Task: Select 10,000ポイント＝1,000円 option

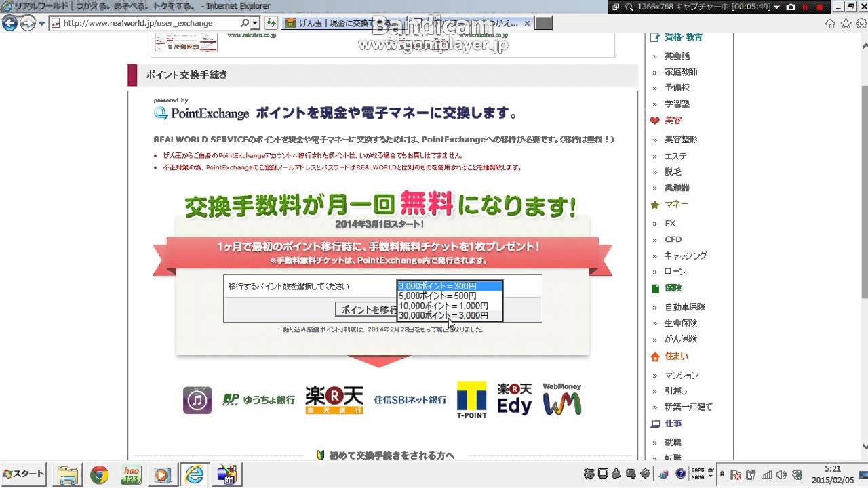Action: coord(450,306)
